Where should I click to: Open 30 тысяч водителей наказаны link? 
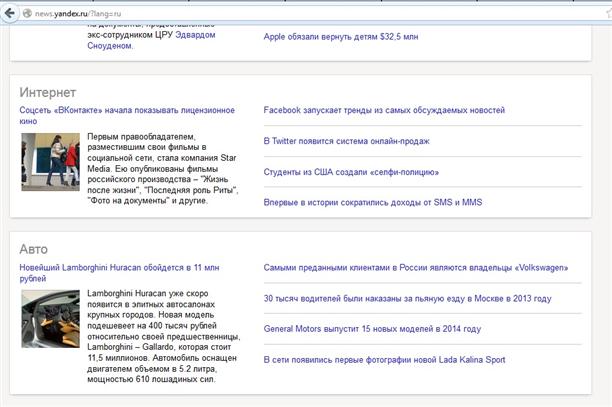pos(407,298)
